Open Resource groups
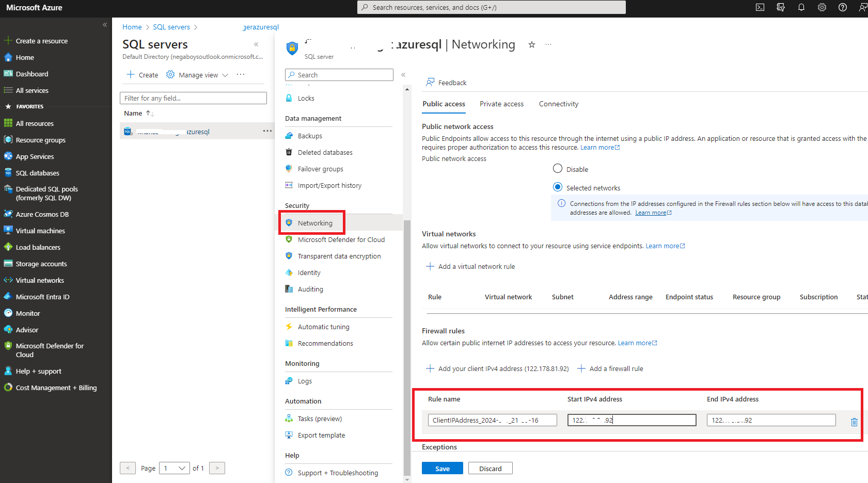Viewport: 868px width, 483px height. click(40, 140)
